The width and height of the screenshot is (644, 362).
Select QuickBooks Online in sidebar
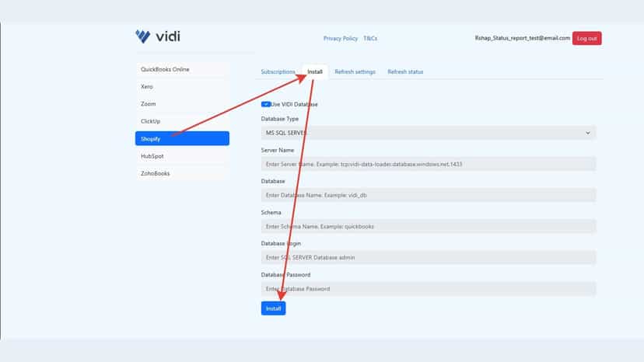pos(182,69)
